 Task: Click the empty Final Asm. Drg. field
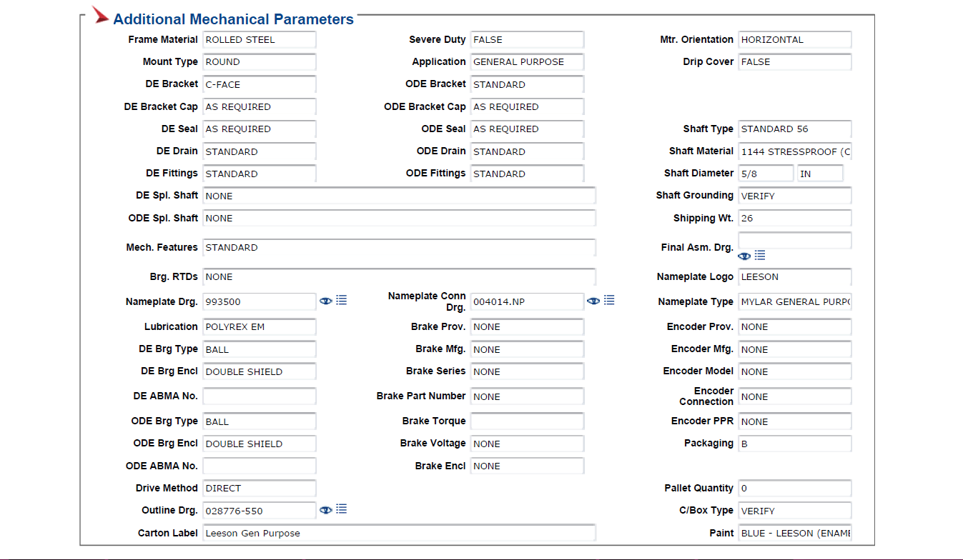[795, 241]
